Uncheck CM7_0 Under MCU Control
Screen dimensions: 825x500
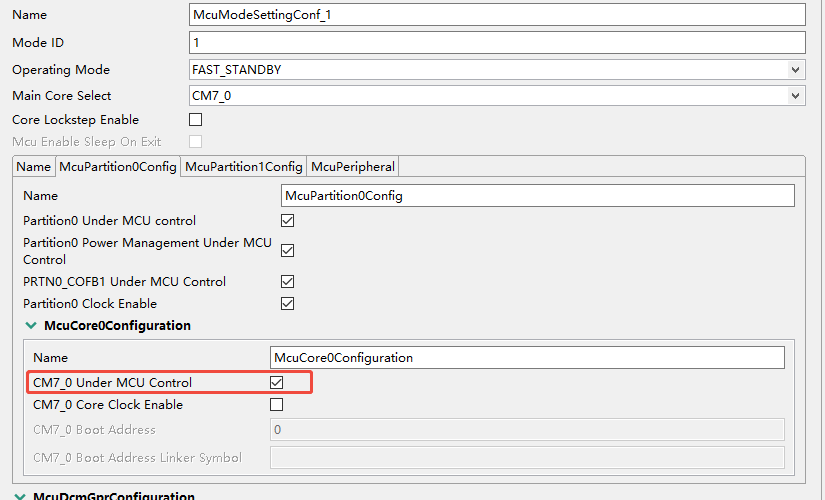coord(277,383)
